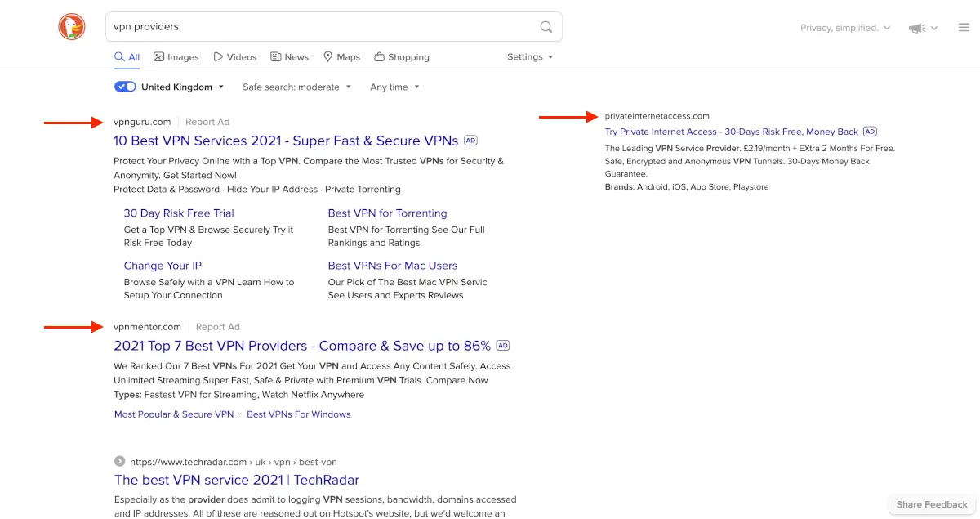Open Try Private Internet Access ad link

click(x=732, y=132)
